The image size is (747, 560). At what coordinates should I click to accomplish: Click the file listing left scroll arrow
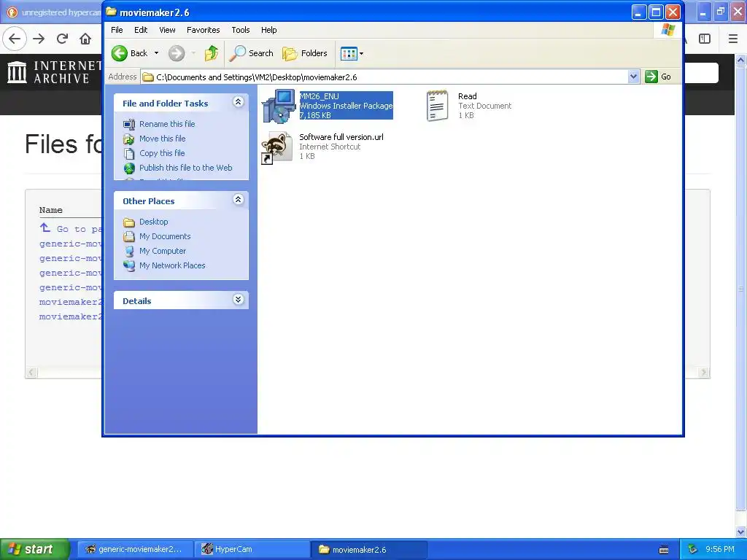point(31,373)
